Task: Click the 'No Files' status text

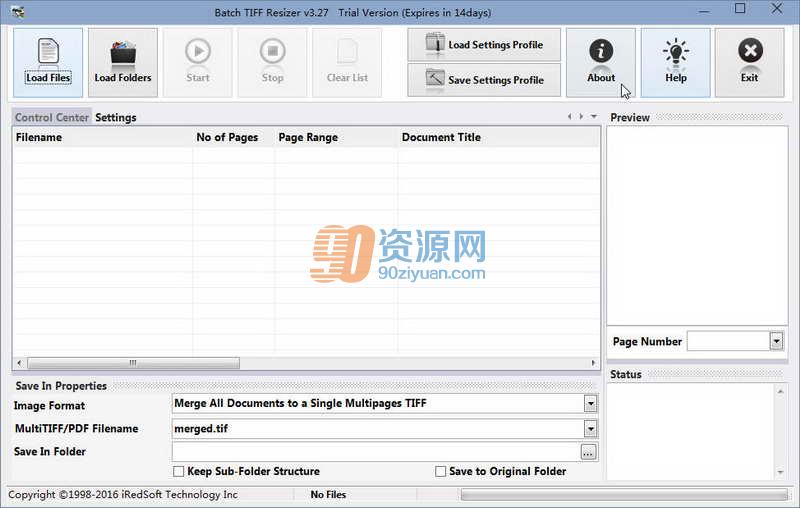Action: 328,495
